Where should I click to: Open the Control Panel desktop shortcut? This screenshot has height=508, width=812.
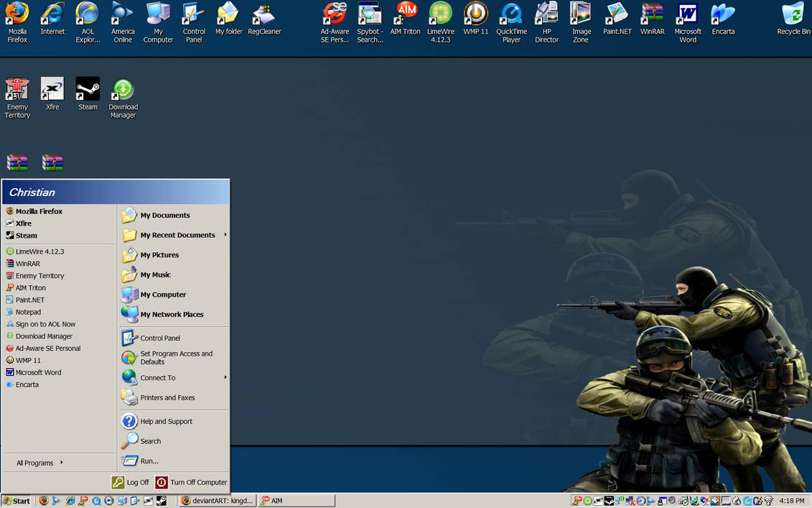[194, 22]
